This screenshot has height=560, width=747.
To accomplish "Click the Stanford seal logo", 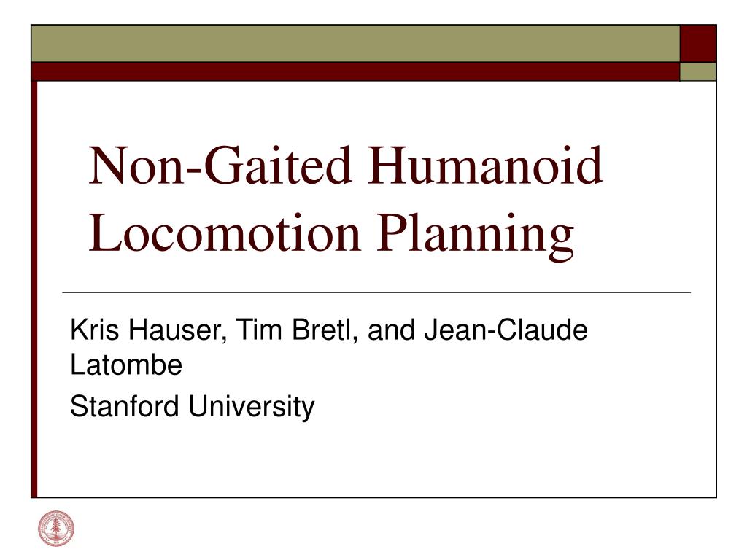I will pos(56,529).
